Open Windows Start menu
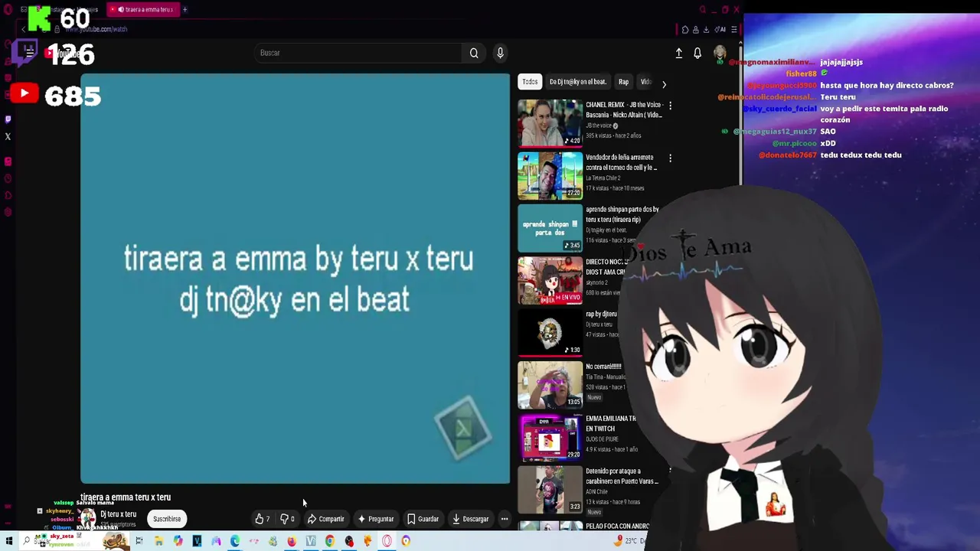 tap(9, 541)
